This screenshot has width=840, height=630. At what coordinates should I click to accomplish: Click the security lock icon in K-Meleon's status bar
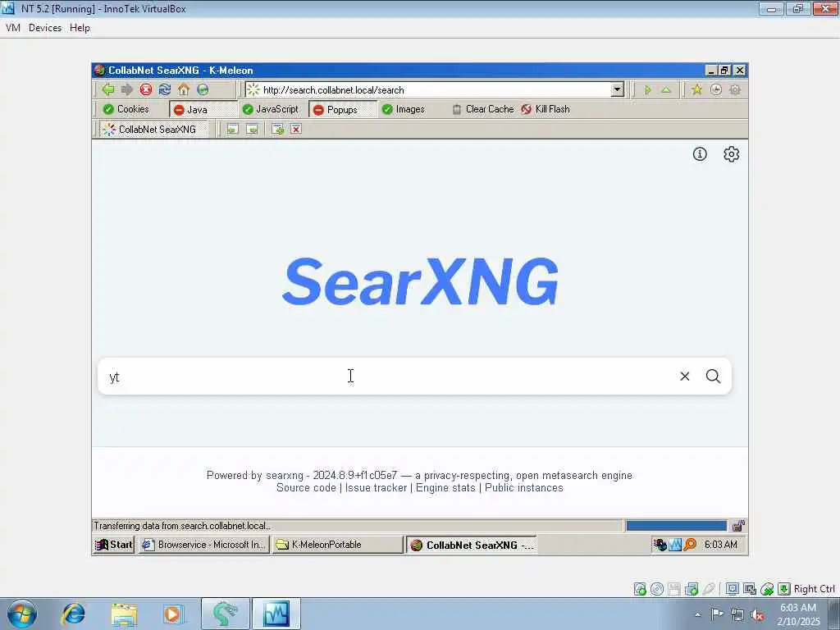(739, 526)
